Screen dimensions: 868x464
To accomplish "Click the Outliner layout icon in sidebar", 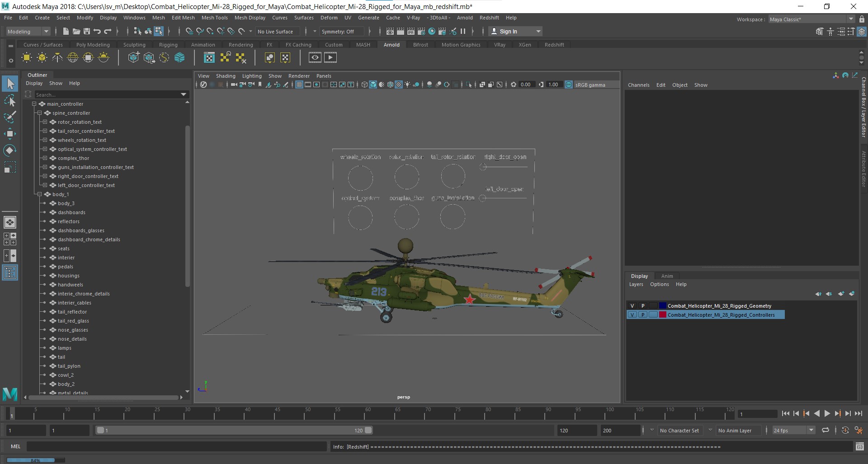I will tap(10, 272).
